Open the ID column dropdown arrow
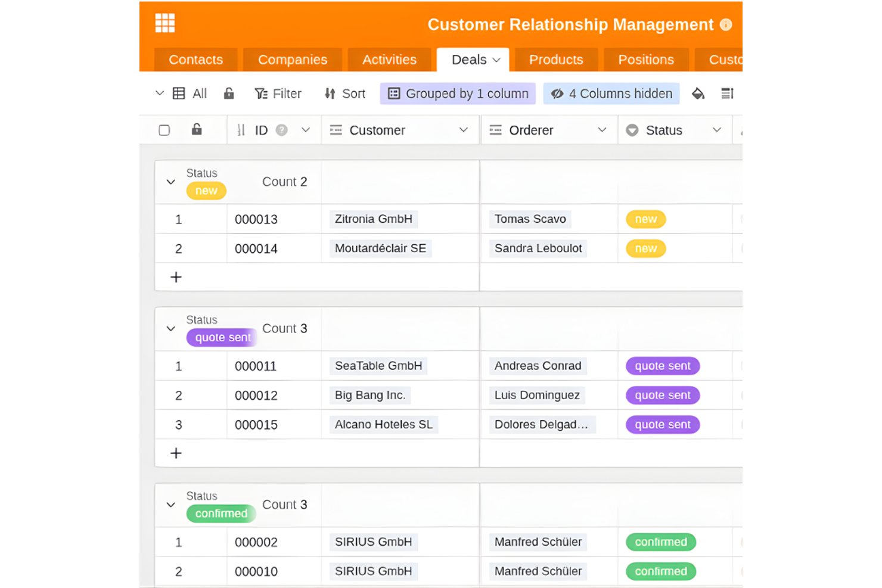882x588 pixels. 306,130
